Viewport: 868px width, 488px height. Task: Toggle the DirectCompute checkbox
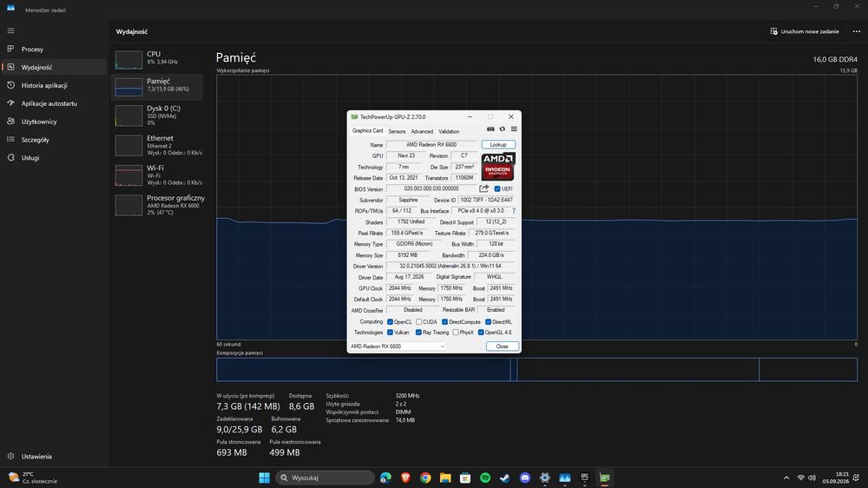coord(444,322)
